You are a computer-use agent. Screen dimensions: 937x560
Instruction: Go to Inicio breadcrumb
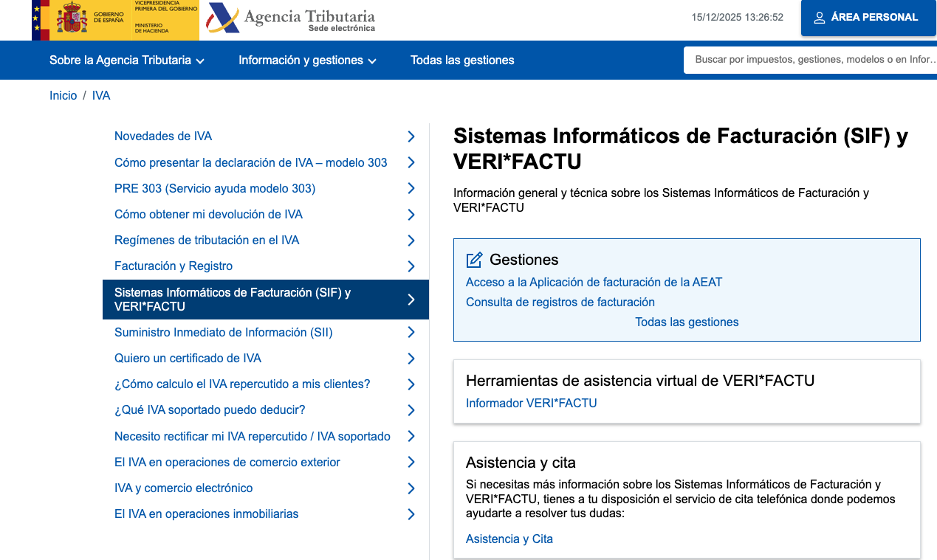pyautogui.click(x=64, y=96)
